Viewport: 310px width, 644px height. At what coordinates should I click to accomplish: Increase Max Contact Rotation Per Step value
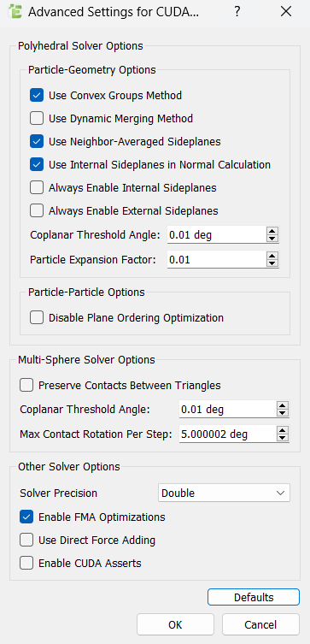[x=282, y=430]
